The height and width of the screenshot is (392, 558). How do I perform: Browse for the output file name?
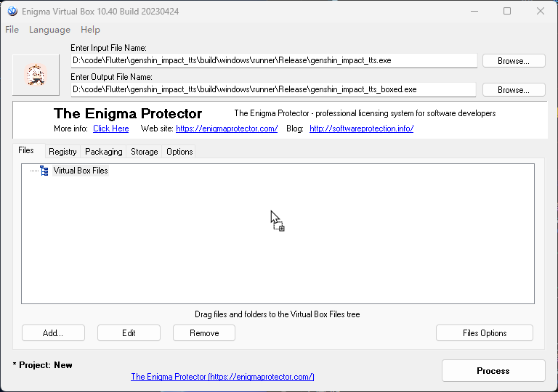pos(513,90)
